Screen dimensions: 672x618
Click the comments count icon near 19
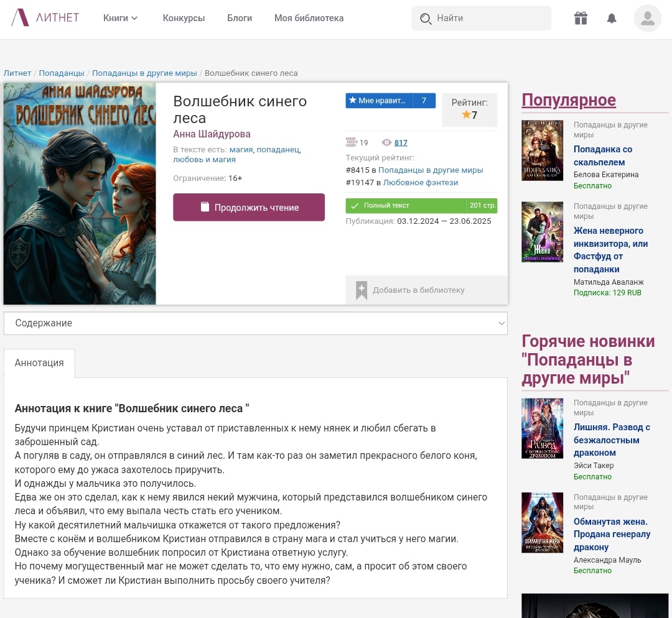click(x=351, y=142)
